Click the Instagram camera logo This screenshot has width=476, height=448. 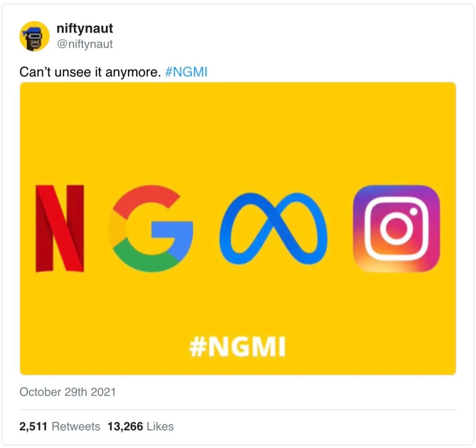click(x=397, y=228)
